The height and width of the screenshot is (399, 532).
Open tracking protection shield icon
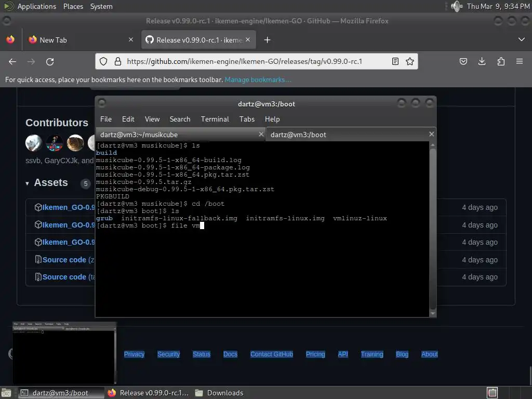click(103, 61)
